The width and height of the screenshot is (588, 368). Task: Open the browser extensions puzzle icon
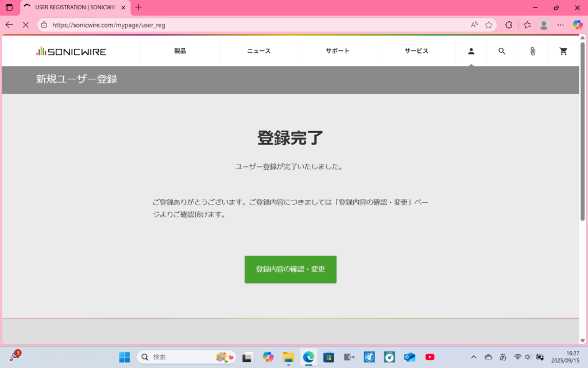coord(509,25)
